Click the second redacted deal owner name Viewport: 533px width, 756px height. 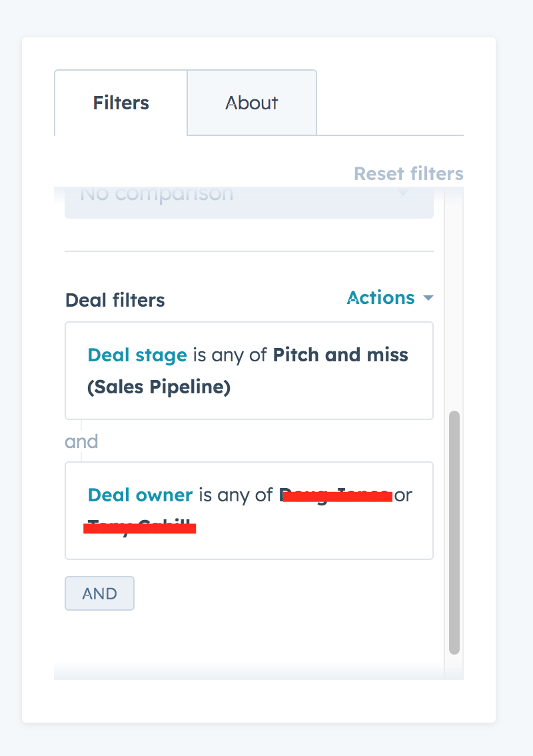point(139,527)
